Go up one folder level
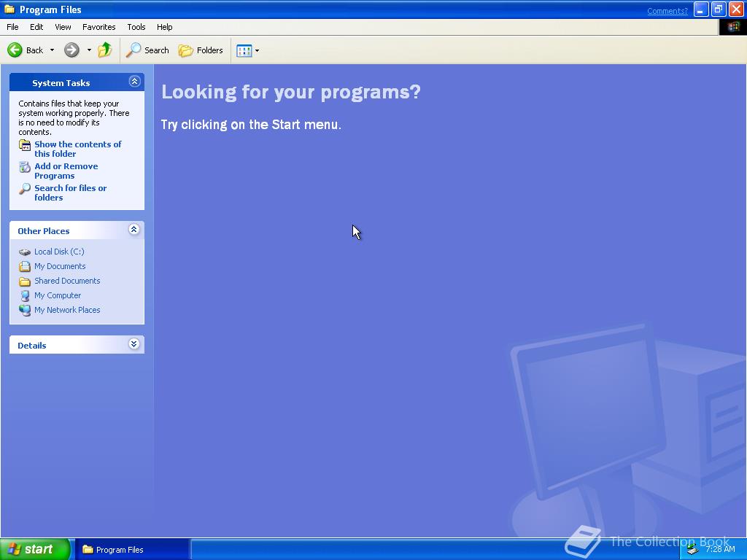Viewport: 747px width, 560px height. [105, 50]
